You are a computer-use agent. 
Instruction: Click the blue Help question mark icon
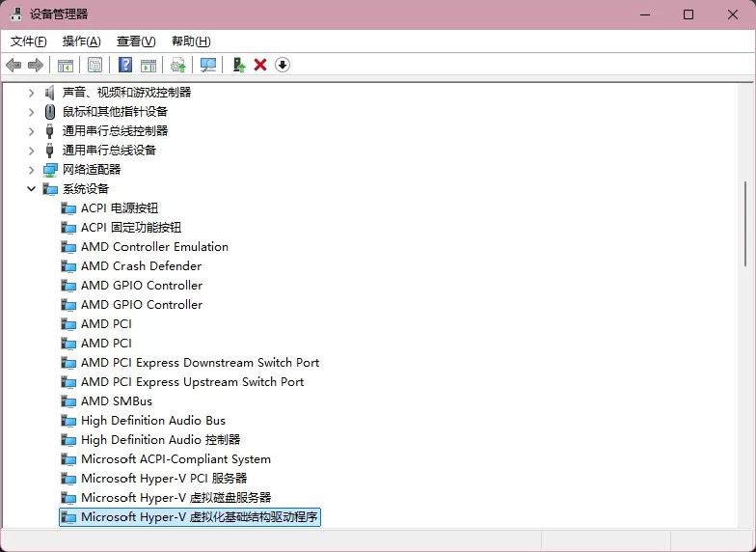pyautogui.click(x=125, y=65)
